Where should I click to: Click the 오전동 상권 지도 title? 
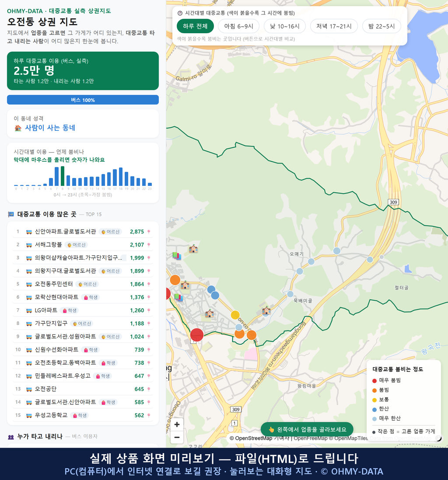coord(42,22)
